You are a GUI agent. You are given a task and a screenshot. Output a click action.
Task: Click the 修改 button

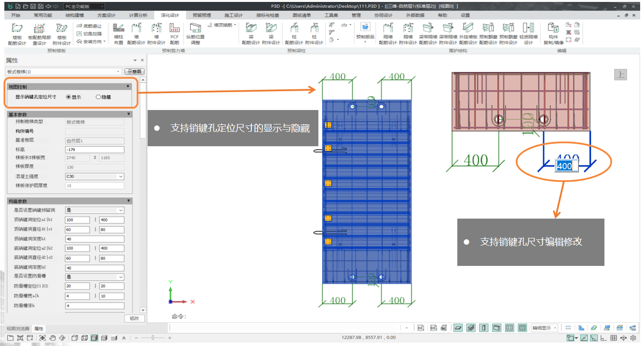[135, 318]
